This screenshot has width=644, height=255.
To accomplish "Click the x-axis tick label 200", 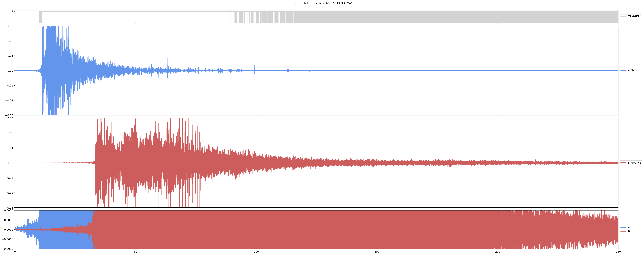I will click(497, 252).
